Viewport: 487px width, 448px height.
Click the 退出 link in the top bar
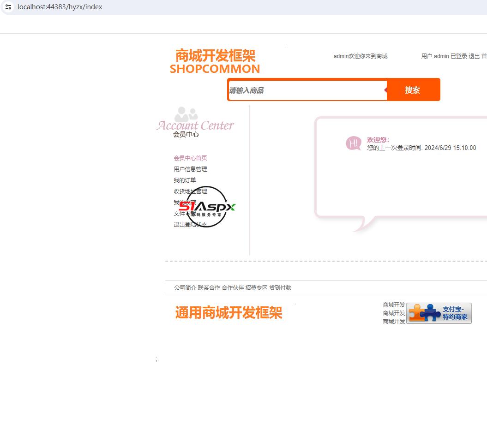click(x=474, y=56)
